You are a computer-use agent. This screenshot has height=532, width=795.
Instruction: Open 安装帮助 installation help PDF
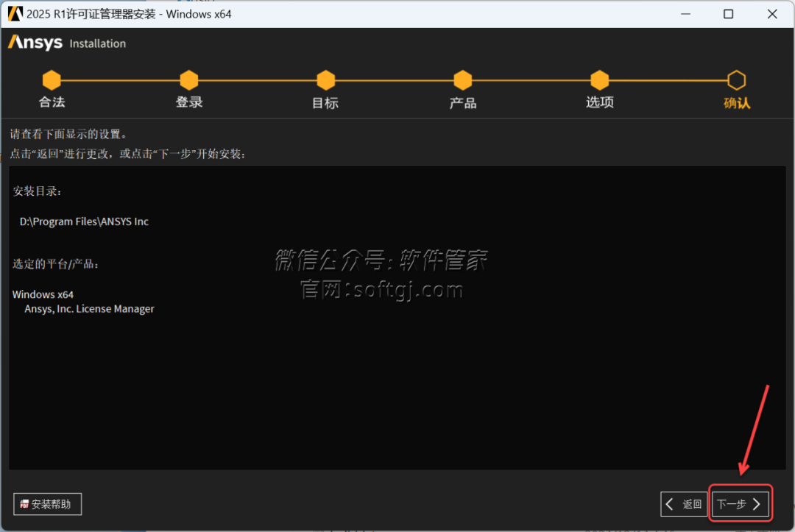click(47, 504)
